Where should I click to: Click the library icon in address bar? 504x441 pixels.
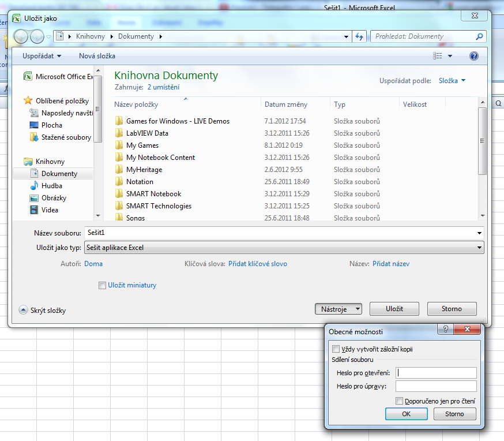(x=60, y=36)
